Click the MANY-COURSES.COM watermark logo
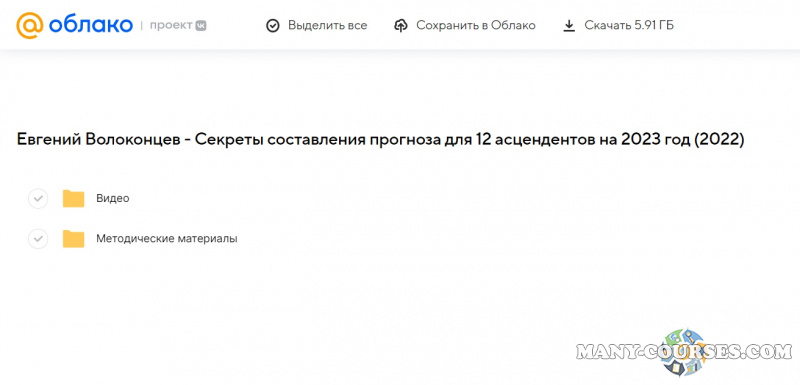Screen dimensions: 800x385 click(684, 352)
